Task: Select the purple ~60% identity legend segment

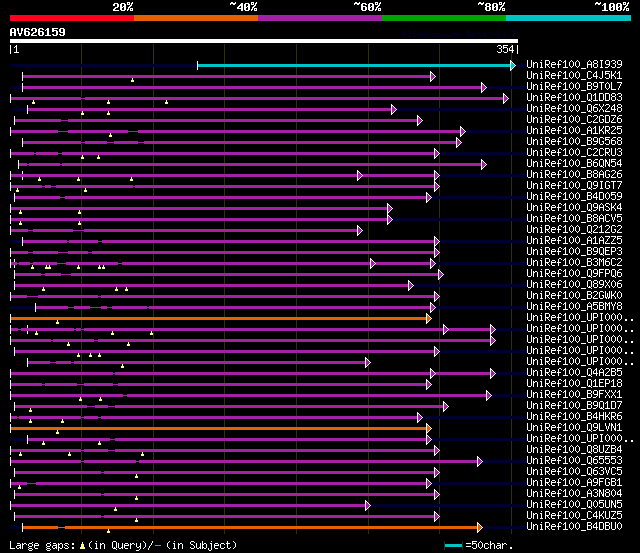Action: pos(320,18)
